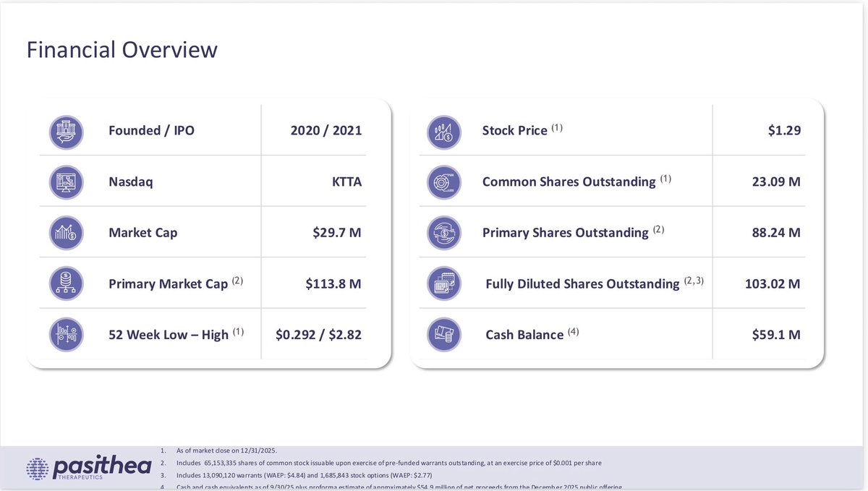Select the 103.02 M value
This screenshot has height=491, width=868.
(x=773, y=283)
